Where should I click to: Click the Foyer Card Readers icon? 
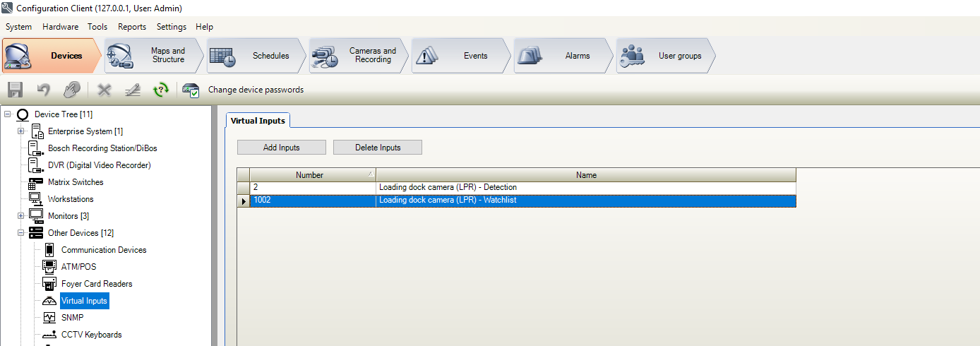49,284
